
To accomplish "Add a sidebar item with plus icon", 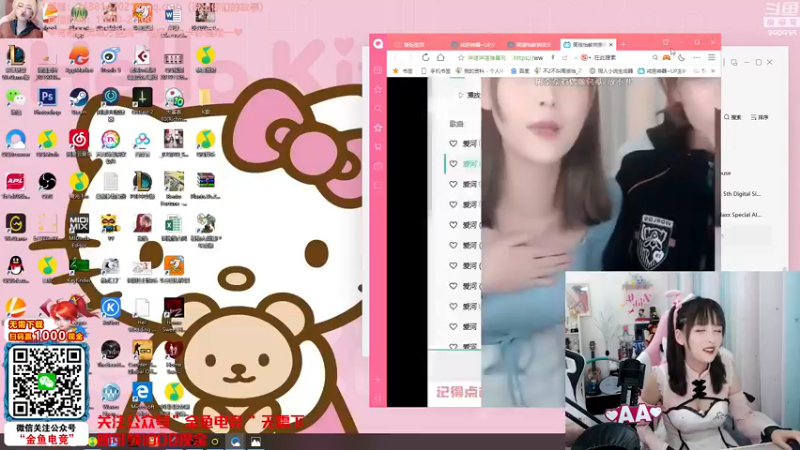I will coord(378,380).
